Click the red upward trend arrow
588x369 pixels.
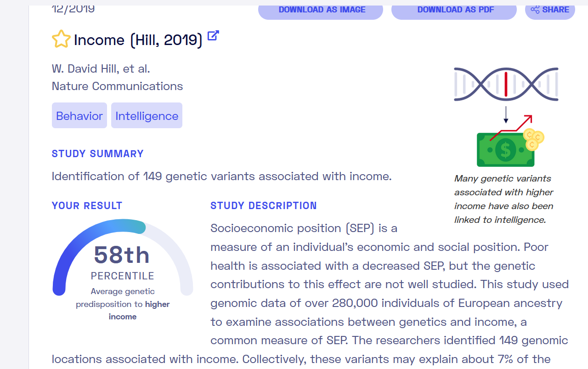coord(511,127)
